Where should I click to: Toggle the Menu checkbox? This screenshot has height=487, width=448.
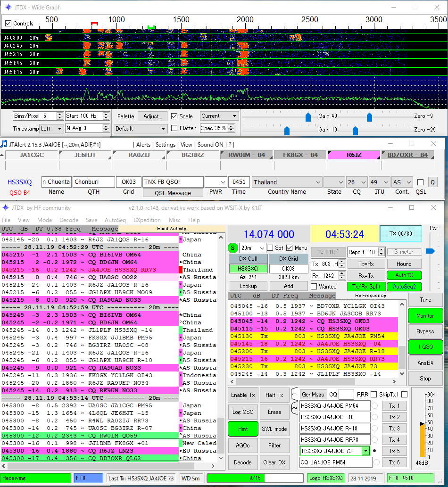coord(290,248)
